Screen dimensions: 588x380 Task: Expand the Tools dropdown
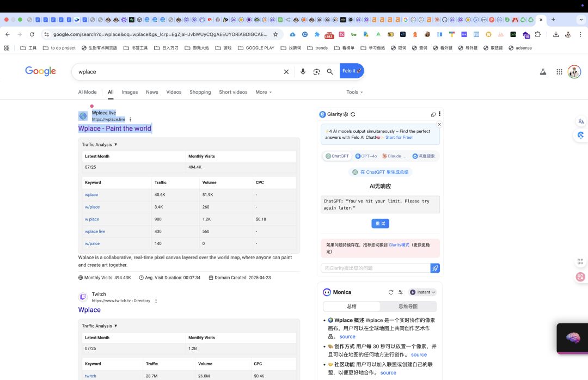pos(355,93)
